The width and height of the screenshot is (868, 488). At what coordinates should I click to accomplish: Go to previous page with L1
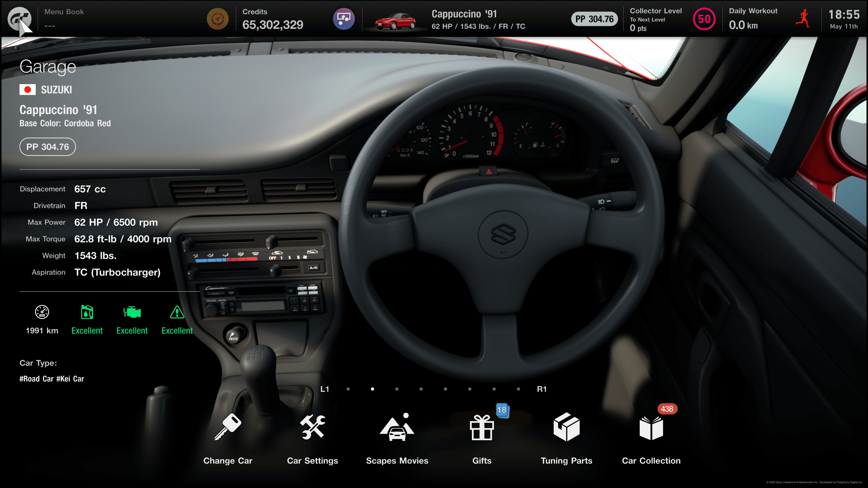(x=325, y=389)
